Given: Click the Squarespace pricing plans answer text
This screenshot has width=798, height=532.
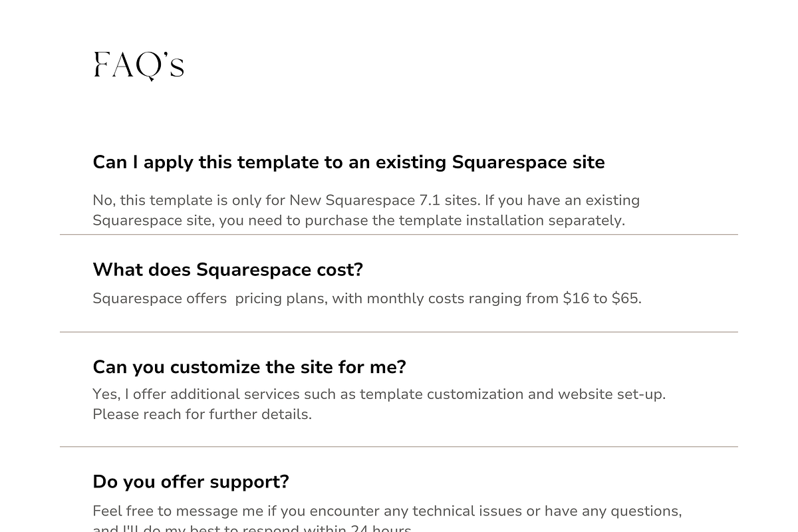Looking at the screenshot, I should pyautogui.click(x=366, y=299).
